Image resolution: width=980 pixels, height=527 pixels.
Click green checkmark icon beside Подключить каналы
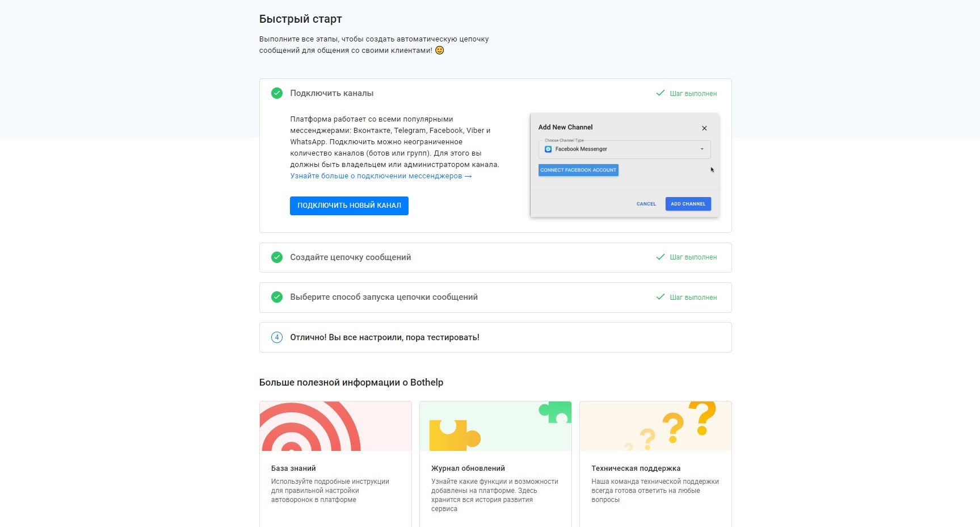[x=277, y=93]
